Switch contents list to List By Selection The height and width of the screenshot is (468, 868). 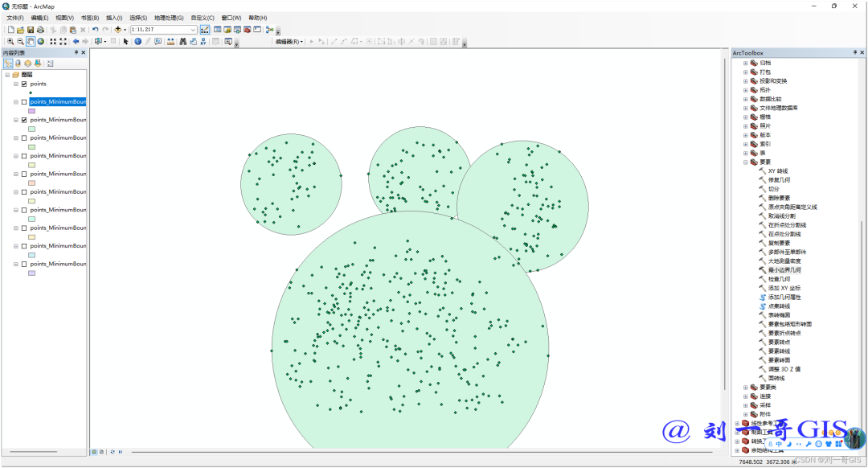pos(38,64)
